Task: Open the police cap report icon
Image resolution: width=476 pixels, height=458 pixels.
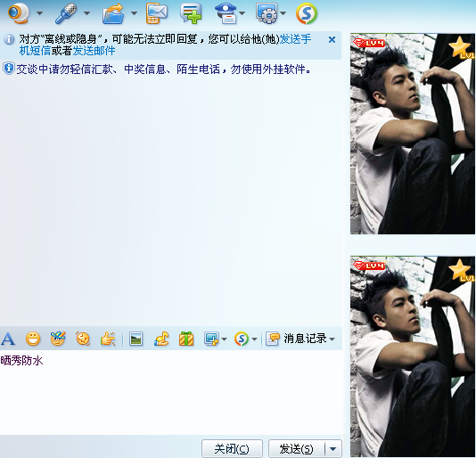Action: pyautogui.click(x=226, y=13)
